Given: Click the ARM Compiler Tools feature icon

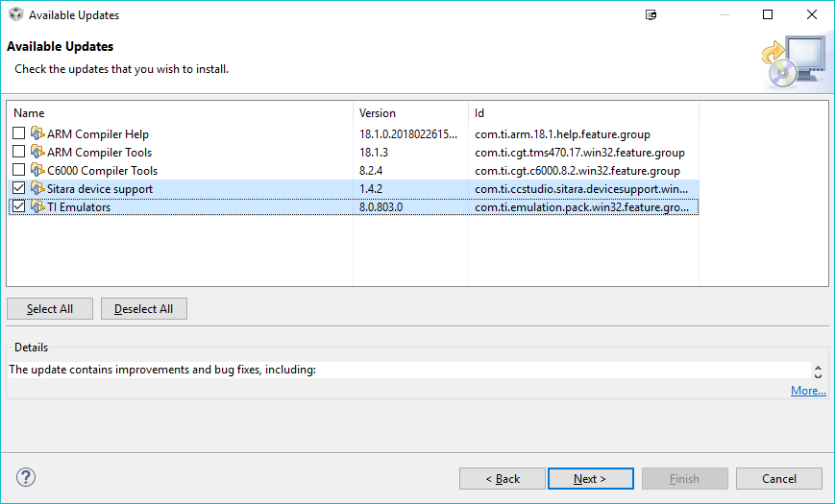Looking at the screenshot, I should [x=37, y=153].
